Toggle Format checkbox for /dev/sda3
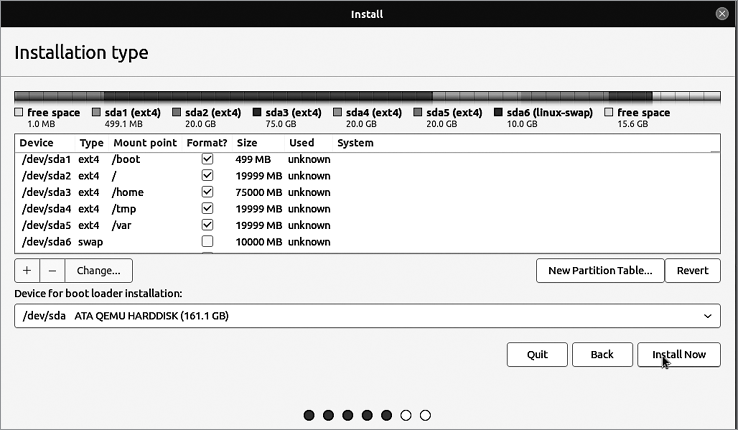The image size is (738, 430). tap(207, 192)
